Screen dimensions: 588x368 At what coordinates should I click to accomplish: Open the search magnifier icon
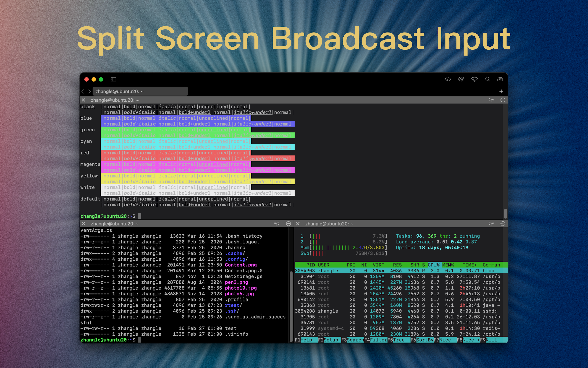click(x=487, y=79)
